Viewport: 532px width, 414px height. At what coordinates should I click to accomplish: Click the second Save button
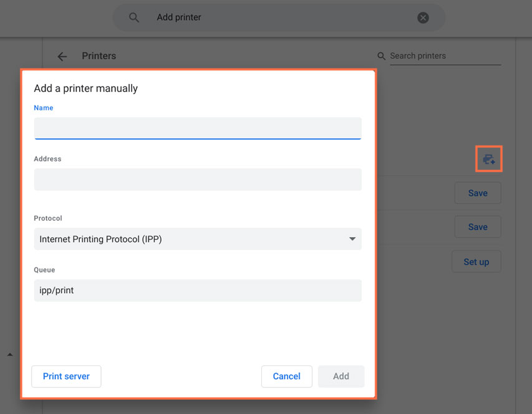(x=478, y=226)
